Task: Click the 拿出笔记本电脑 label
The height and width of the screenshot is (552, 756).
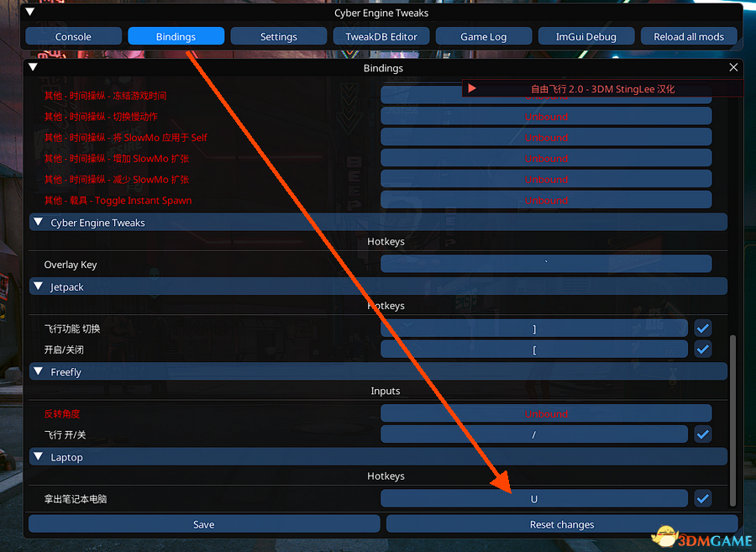Action: click(76, 498)
